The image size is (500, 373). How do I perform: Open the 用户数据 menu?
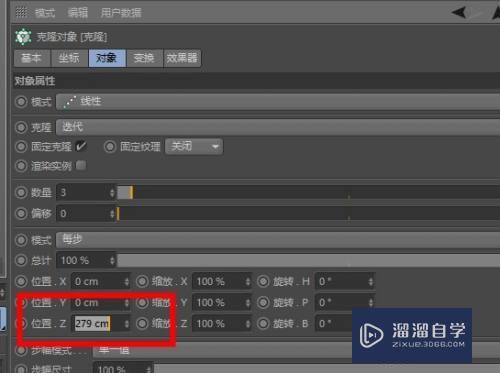[x=121, y=13]
